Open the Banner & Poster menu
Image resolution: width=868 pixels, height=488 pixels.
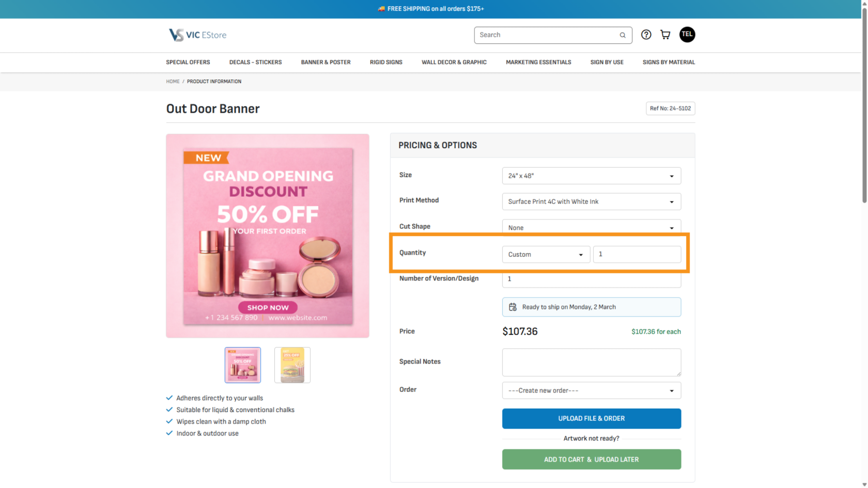pos(326,62)
